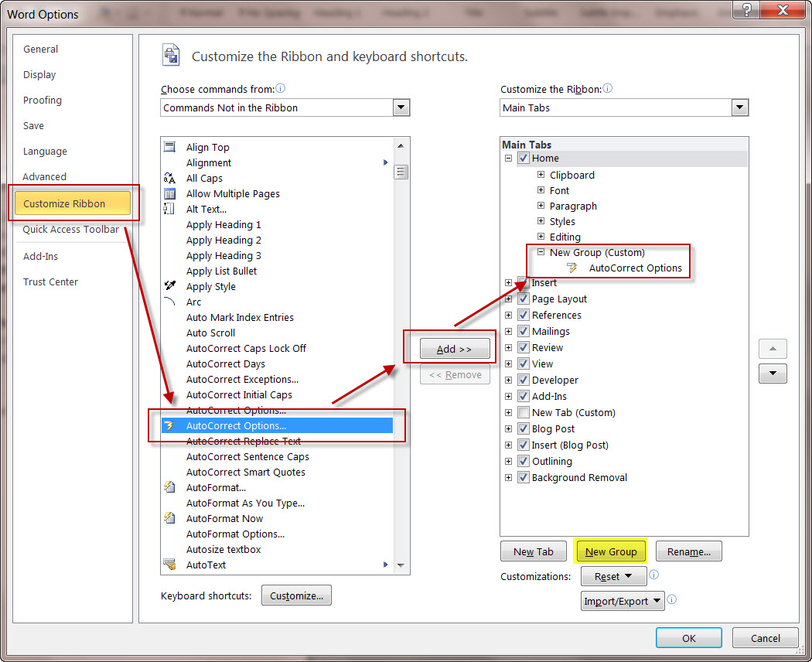The width and height of the screenshot is (812, 662).
Task: Uncheck the Developer tab checkbox
Action: coord(524,380)
